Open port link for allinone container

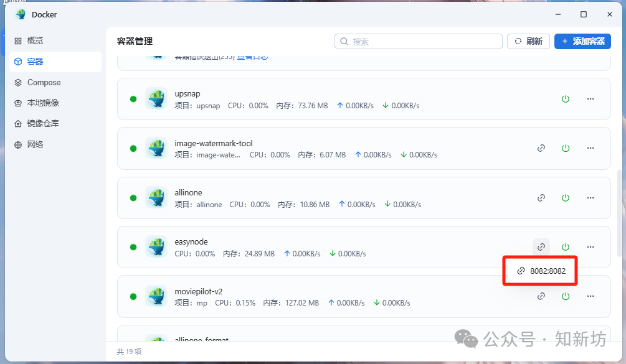[x=541, y=198]
